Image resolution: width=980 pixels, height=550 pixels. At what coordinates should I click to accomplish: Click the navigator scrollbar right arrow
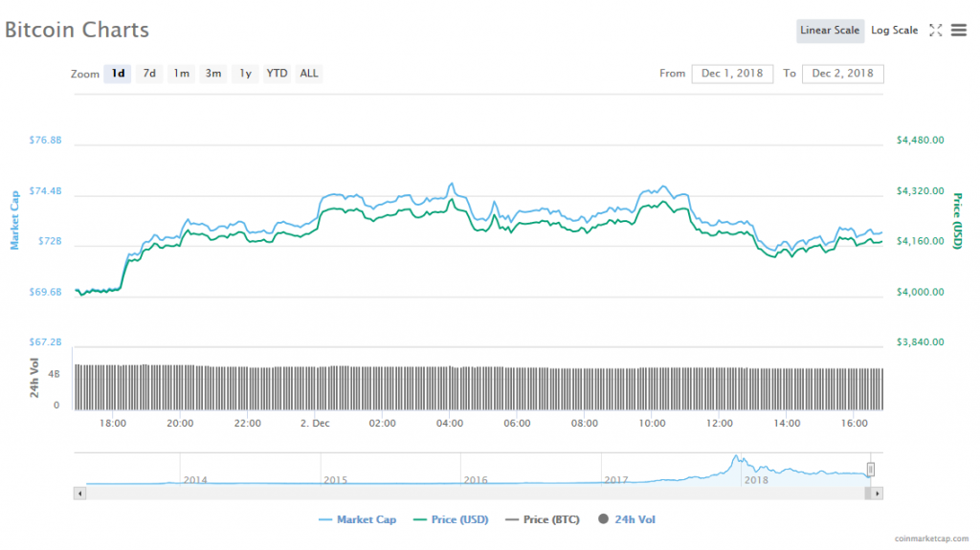click(877, 493)
